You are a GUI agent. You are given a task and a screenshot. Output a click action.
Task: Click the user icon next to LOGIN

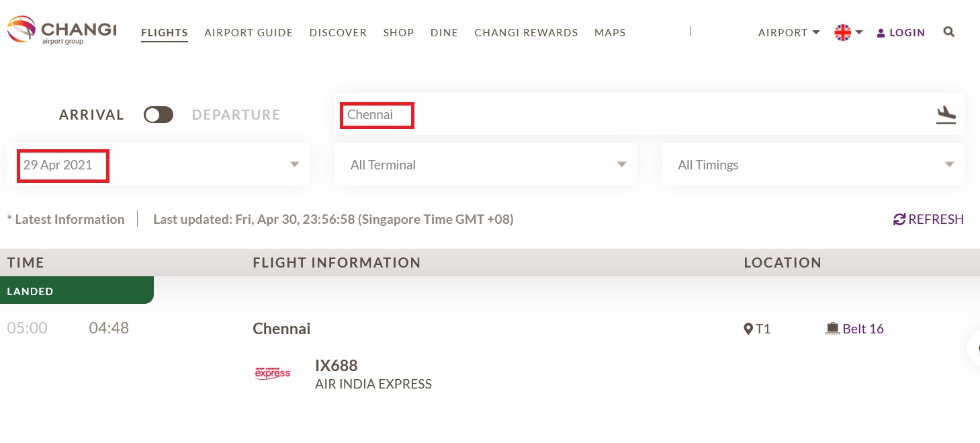tap(881, 32)
